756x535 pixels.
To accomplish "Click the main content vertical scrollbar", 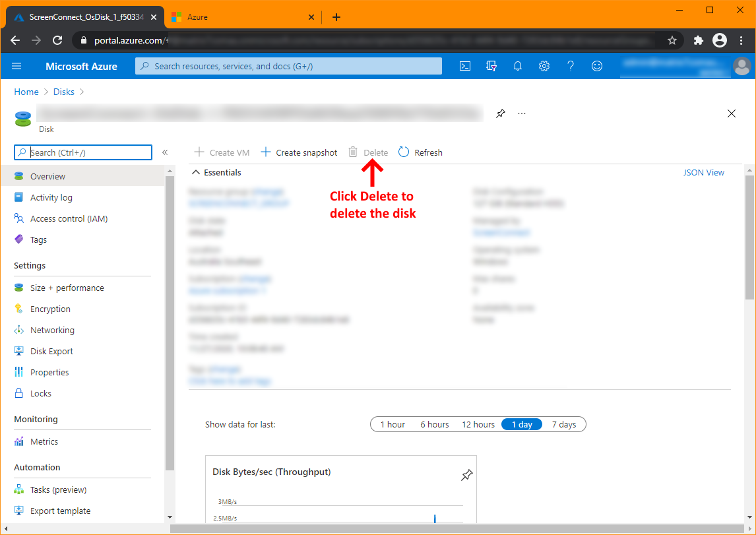I will click(x=749, y=237).
